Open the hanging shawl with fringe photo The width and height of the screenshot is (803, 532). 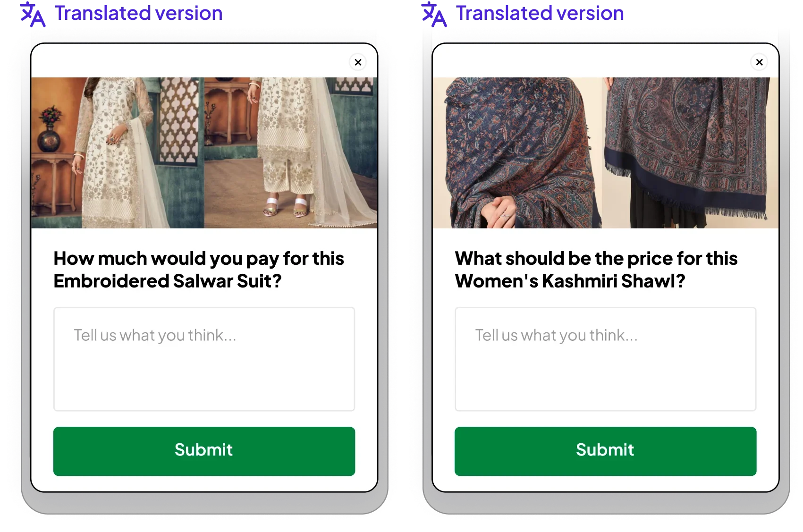[x=690, y=152]
